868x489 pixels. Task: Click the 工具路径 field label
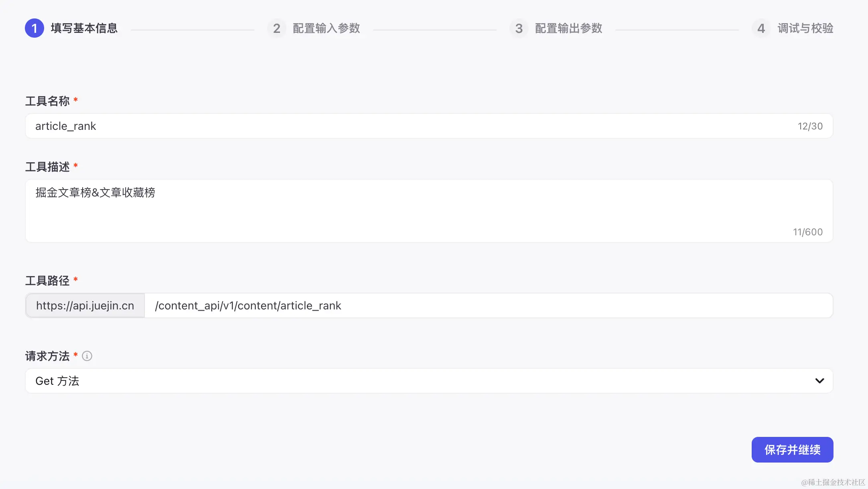47,281
